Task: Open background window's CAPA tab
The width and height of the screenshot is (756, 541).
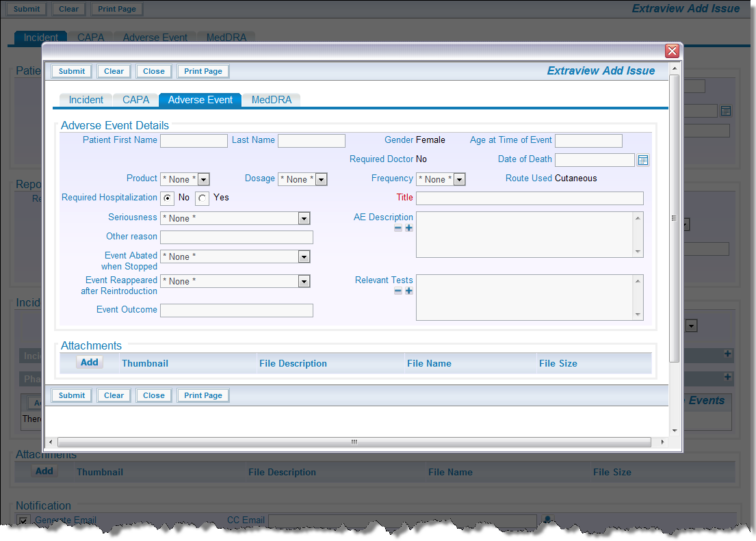Action: click(90, 38)
